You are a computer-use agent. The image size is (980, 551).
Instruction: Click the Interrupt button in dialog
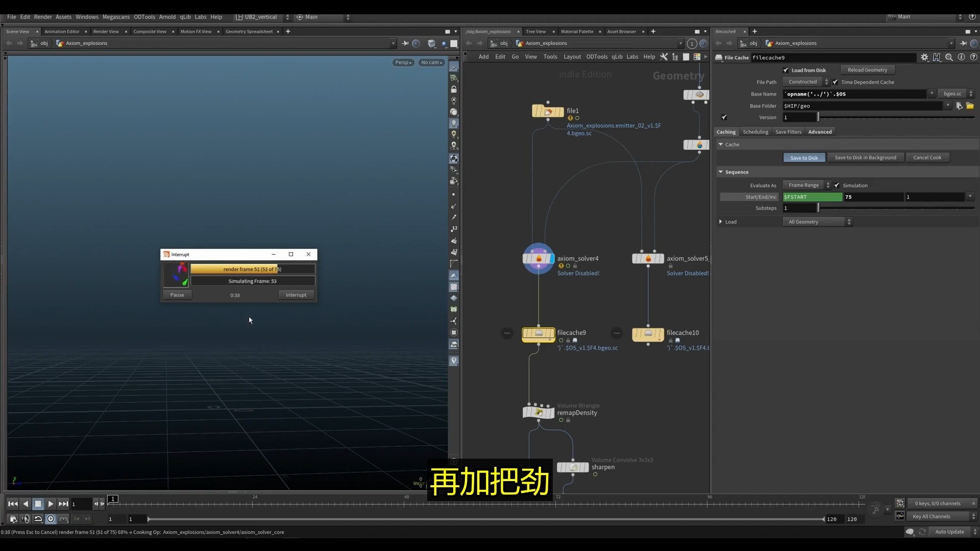coord(296,295)
